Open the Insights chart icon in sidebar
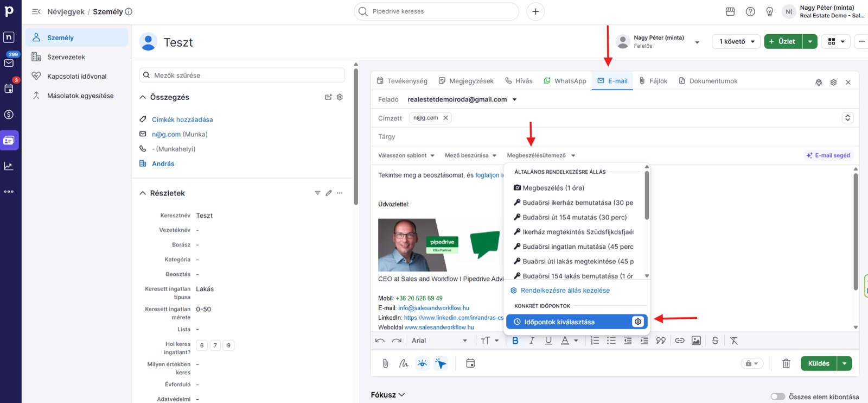The image size is (868, 403). (x=9, y=166)
